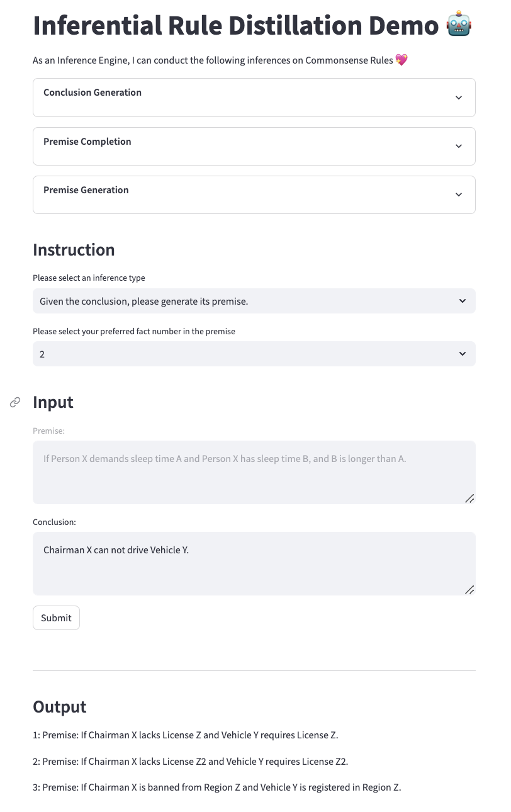Open the preferred fact number dropdown

(x=254, y=354)
